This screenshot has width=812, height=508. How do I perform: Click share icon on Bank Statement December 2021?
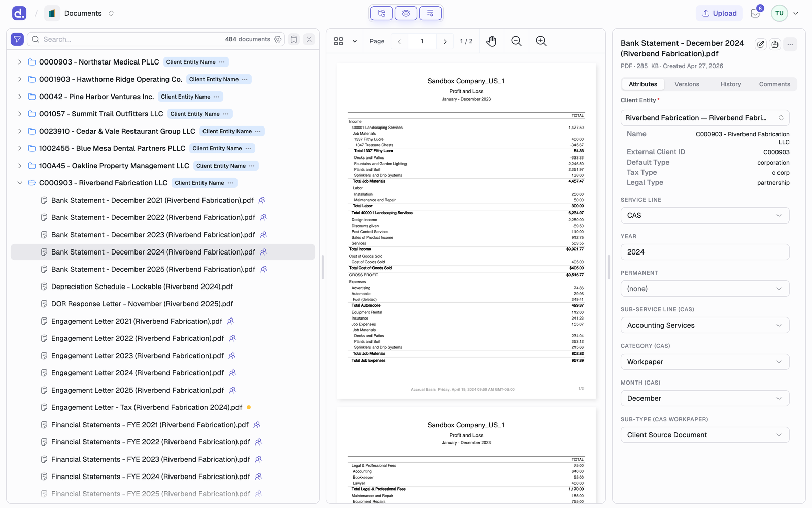[262, 200]
